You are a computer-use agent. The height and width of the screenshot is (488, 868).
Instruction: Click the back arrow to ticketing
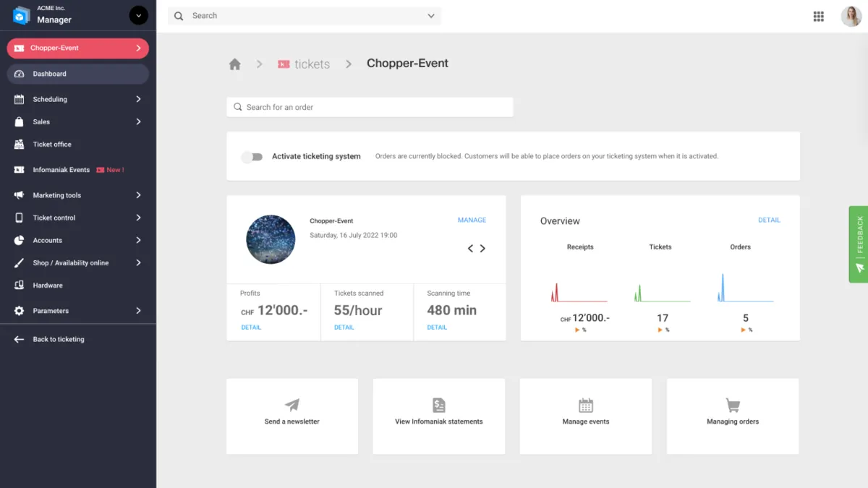[20, 339]
